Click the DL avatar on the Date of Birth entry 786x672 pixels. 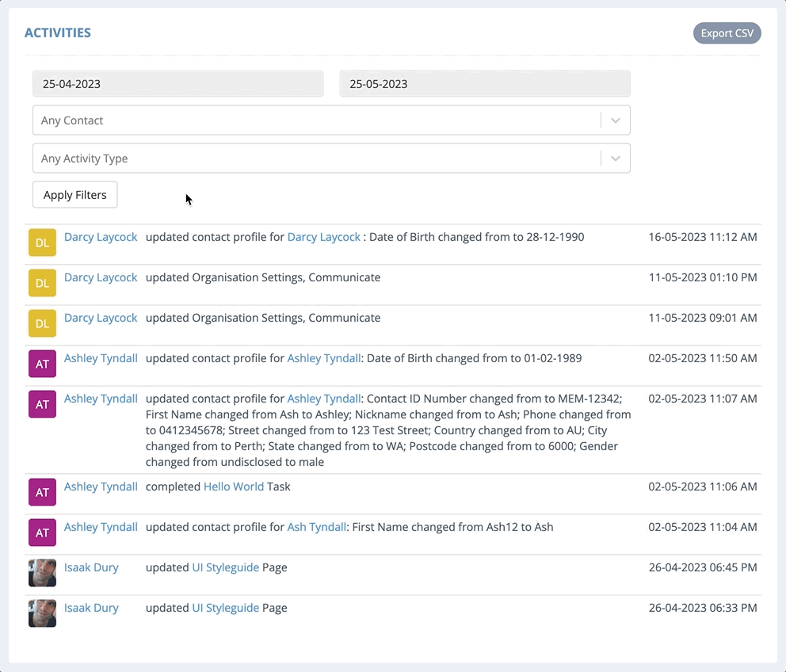tap(42, 242)
